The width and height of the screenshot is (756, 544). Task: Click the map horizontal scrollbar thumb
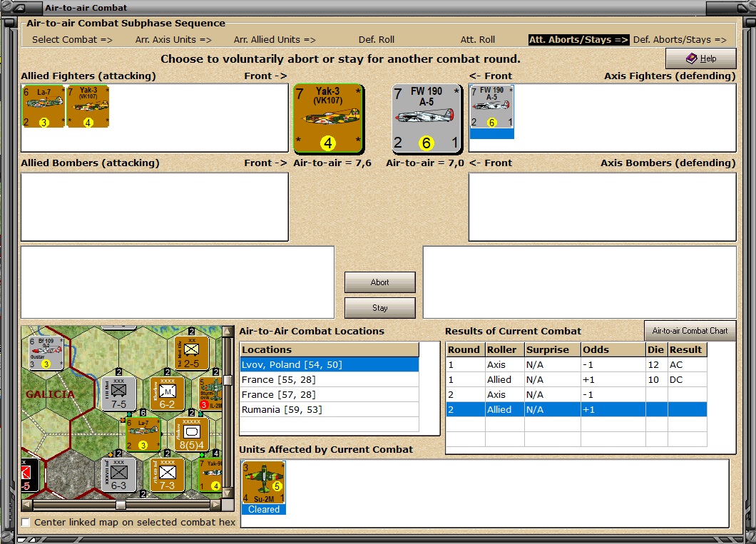pos(121,505)
